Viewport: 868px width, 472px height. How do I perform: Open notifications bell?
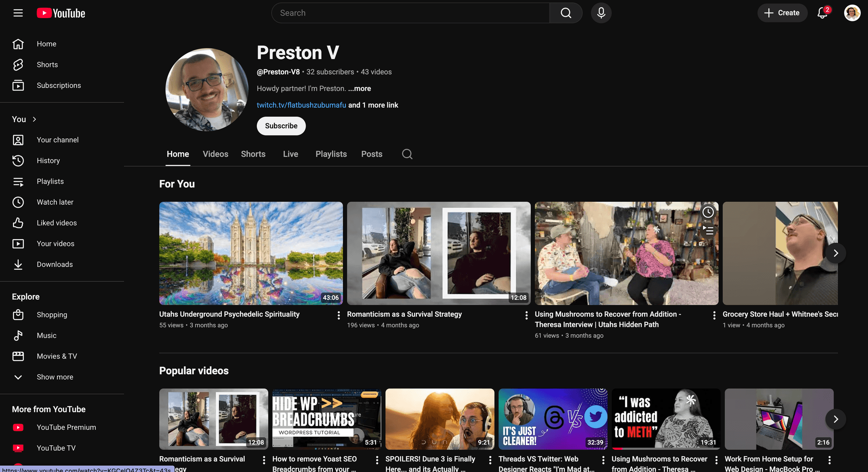[x=823, y=13]
